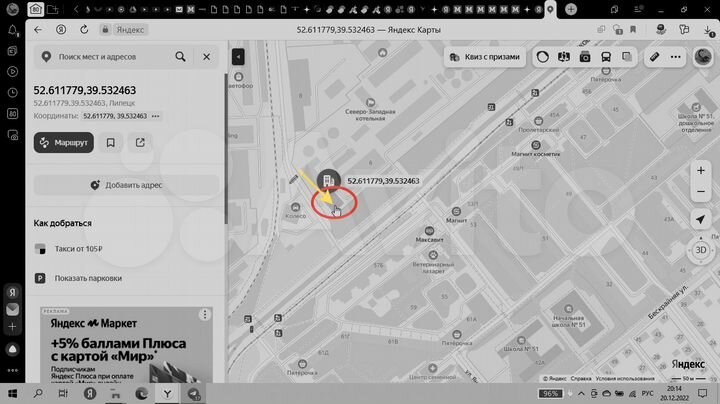The width and height of the screenshot is (720, 404).
Task: Click the search magnifier in the maps panel
Action: [x=180, y=56]
